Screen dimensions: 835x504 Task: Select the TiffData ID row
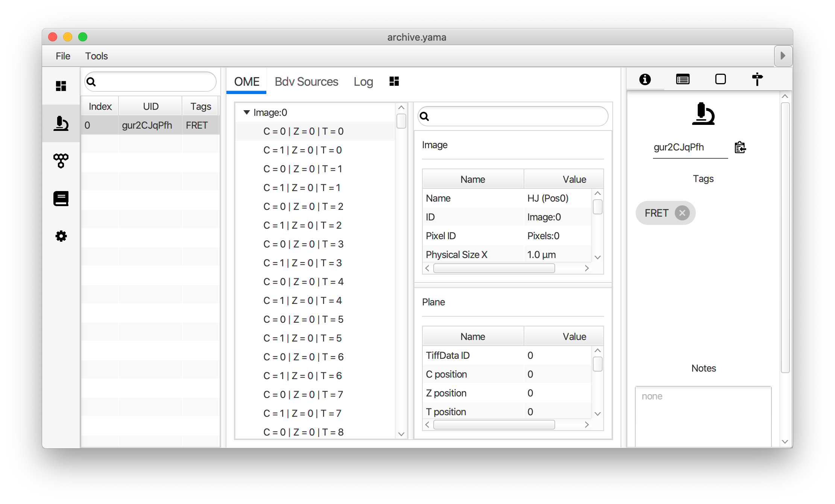point(507,355)
